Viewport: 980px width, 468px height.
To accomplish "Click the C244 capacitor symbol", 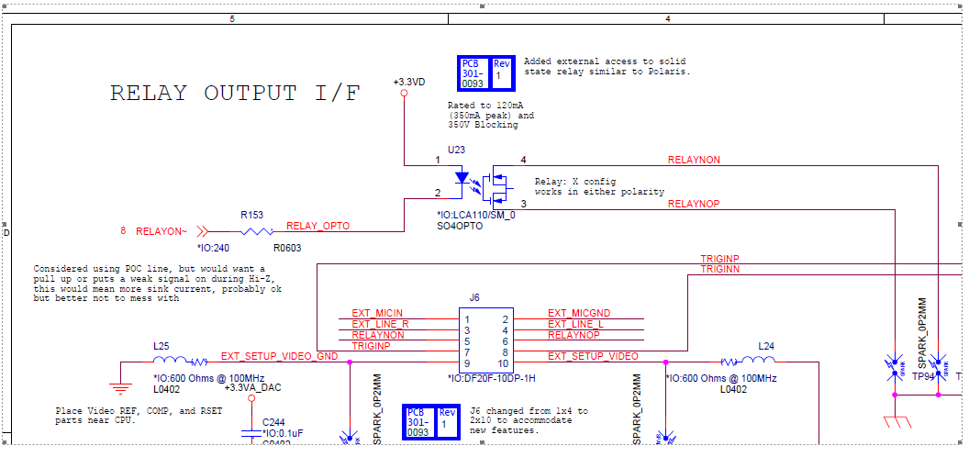I will (x=251, y=431).
